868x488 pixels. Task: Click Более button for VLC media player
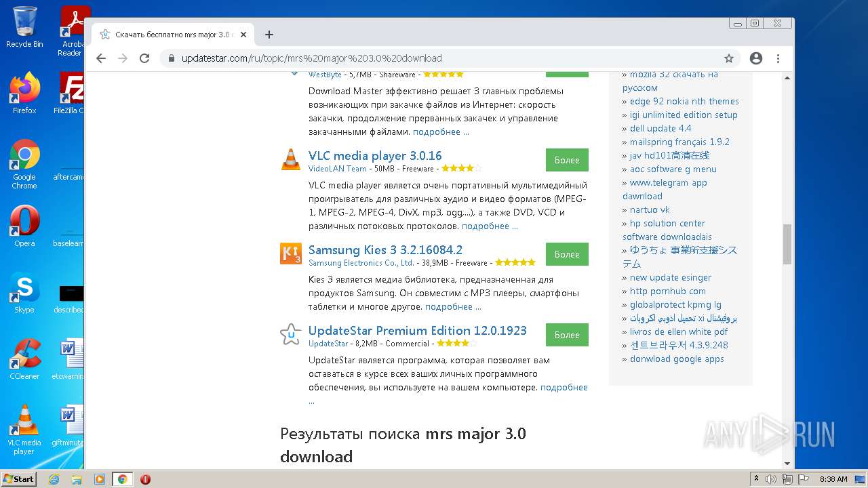(x=567, y=160)
